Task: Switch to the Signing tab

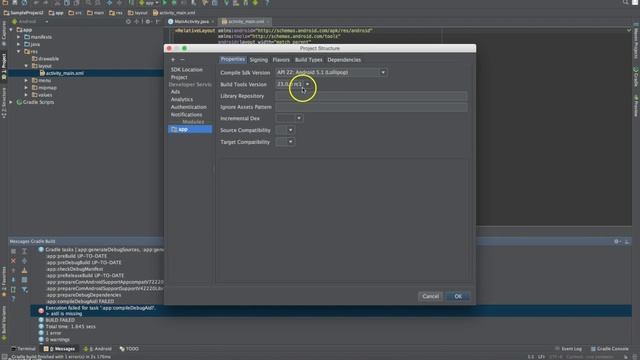Action: (259, 60)
